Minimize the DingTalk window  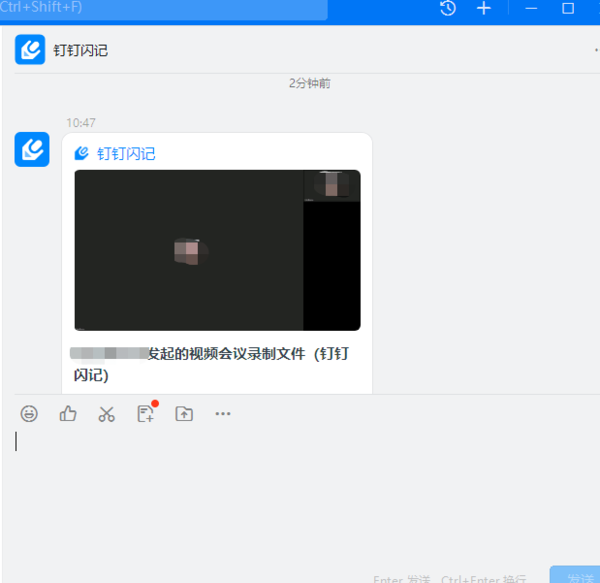click(531, 8)
